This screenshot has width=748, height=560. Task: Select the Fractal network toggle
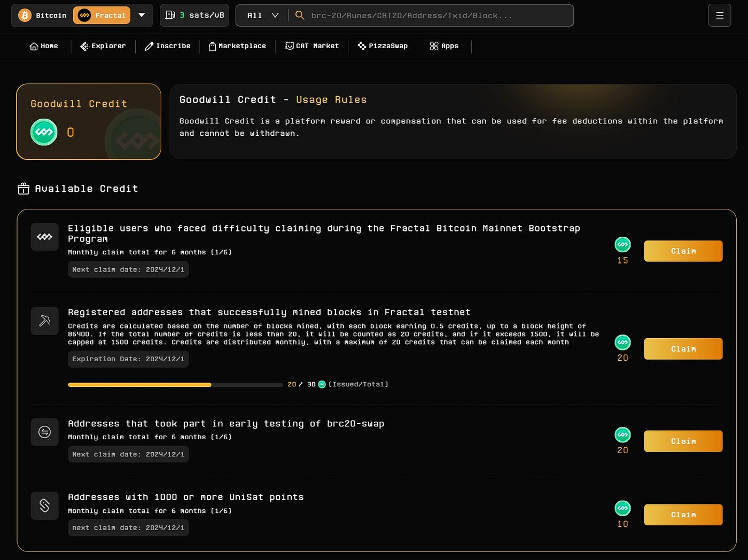tap(102, 15)
